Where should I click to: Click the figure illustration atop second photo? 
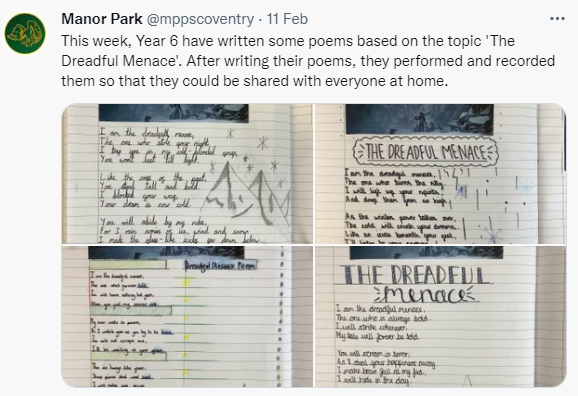tap(419, 119)
